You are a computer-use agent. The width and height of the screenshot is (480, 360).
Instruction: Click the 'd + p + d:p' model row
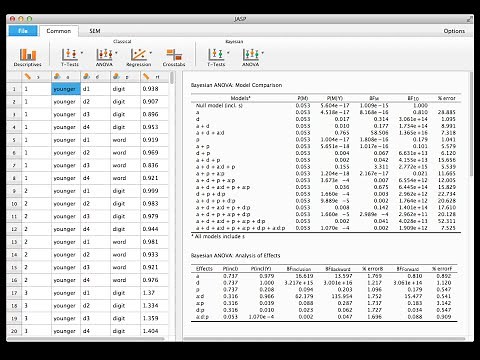(x=326, y=194)
